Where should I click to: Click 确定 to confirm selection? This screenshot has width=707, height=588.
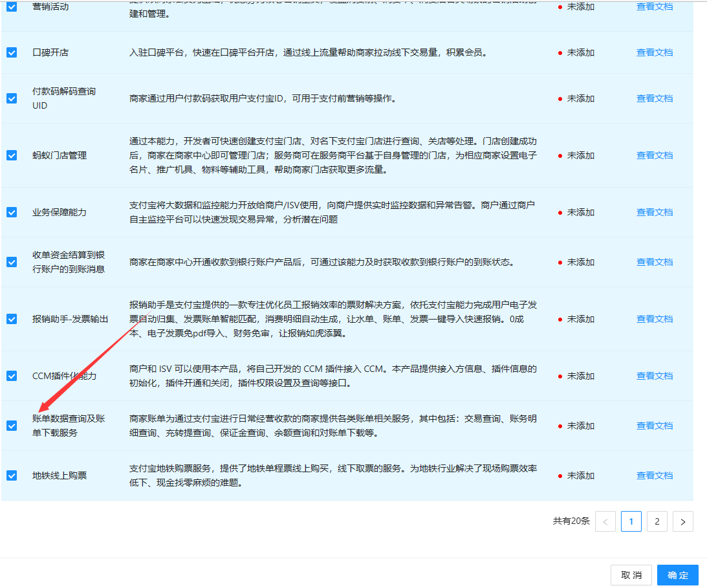coord(678,575)
